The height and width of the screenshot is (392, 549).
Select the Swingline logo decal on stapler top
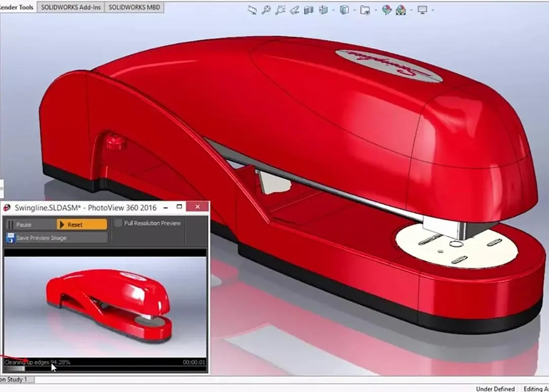[389, 65]
